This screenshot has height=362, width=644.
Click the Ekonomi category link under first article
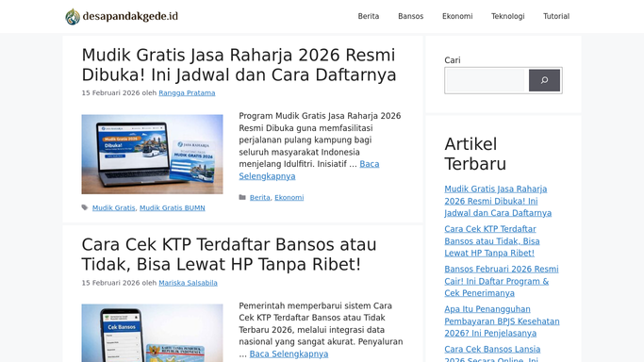289,197
